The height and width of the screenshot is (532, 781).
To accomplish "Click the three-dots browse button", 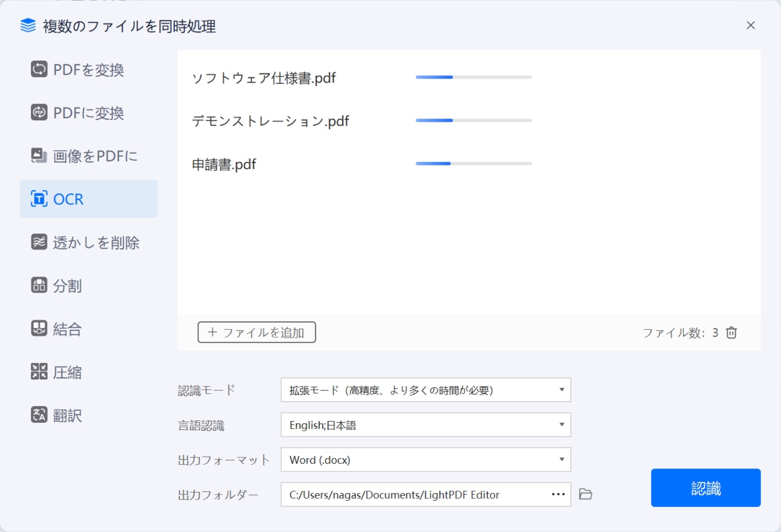I will (558, 494).
